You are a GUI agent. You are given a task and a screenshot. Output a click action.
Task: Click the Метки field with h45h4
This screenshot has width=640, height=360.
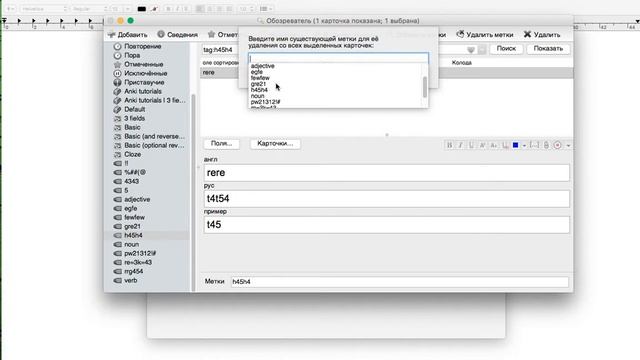pos(400,282)
